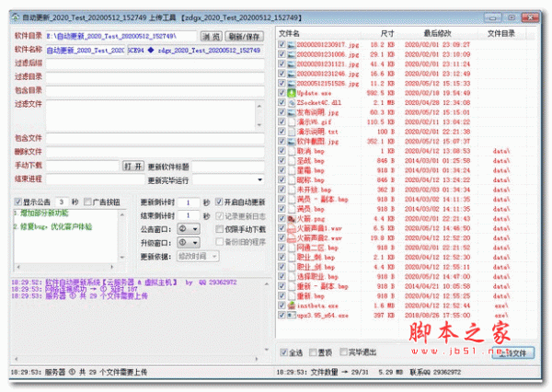
Task: Click the 过滤后缀 input field
Action: pos(155,63)
